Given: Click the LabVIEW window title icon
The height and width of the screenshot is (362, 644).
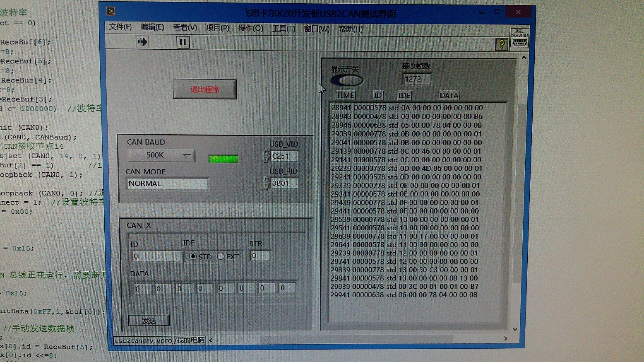Looking at the screenshot, I should click(x=111, y=11).
